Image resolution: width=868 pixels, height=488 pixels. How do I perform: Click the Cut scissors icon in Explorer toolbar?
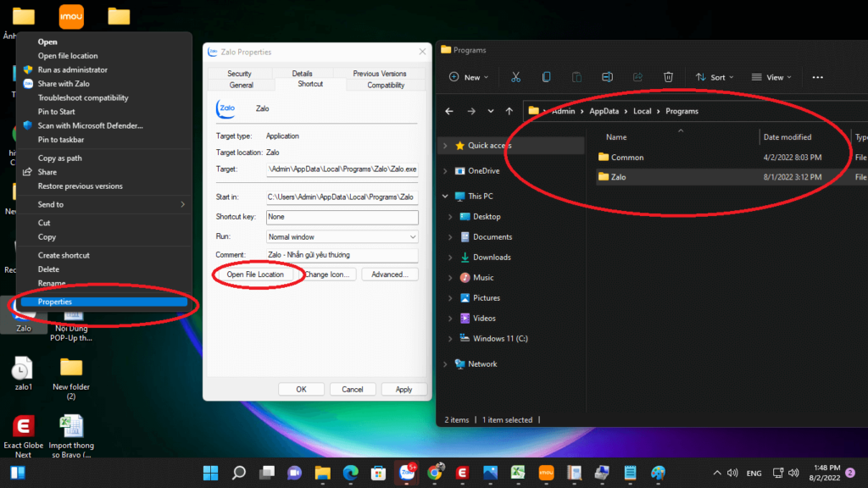click(x=515, y=77)
